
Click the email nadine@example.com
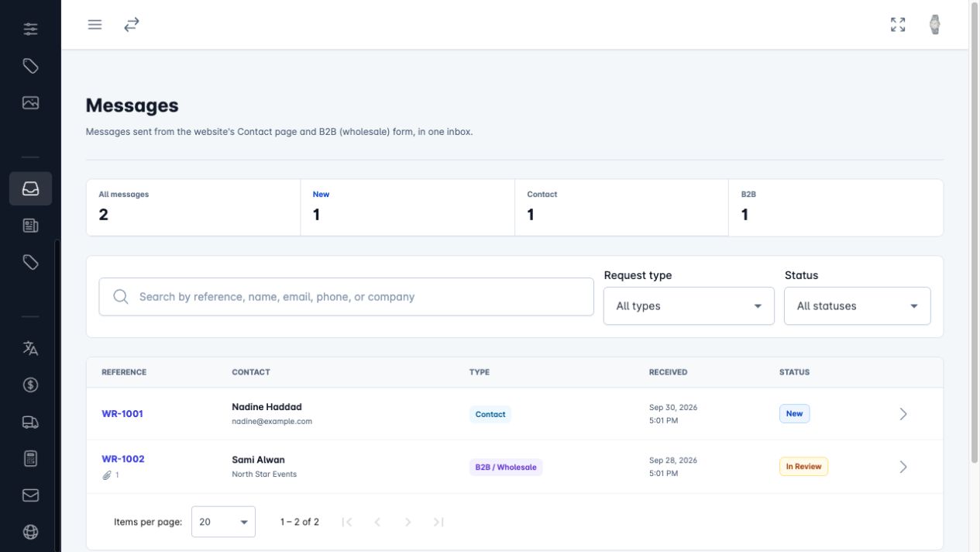272,422
